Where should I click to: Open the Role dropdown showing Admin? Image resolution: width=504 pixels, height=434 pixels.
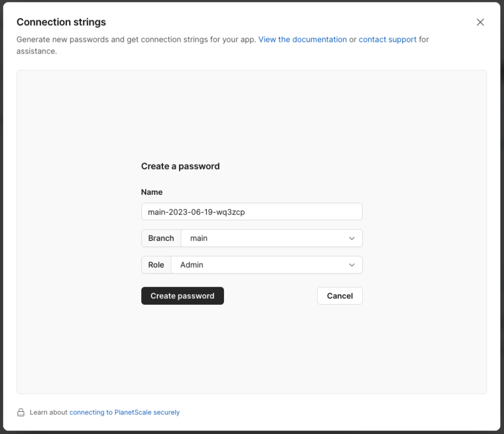[266, 265]
